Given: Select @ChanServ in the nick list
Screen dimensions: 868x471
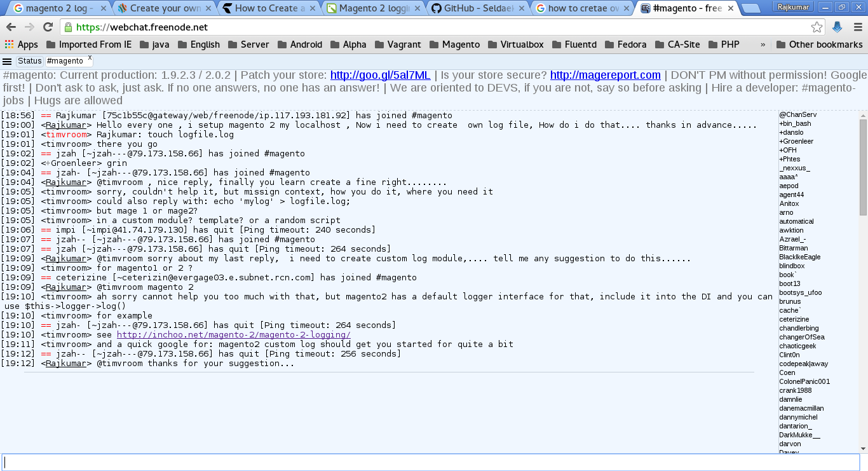Looking at the screenshot, I should pos(798,114).
